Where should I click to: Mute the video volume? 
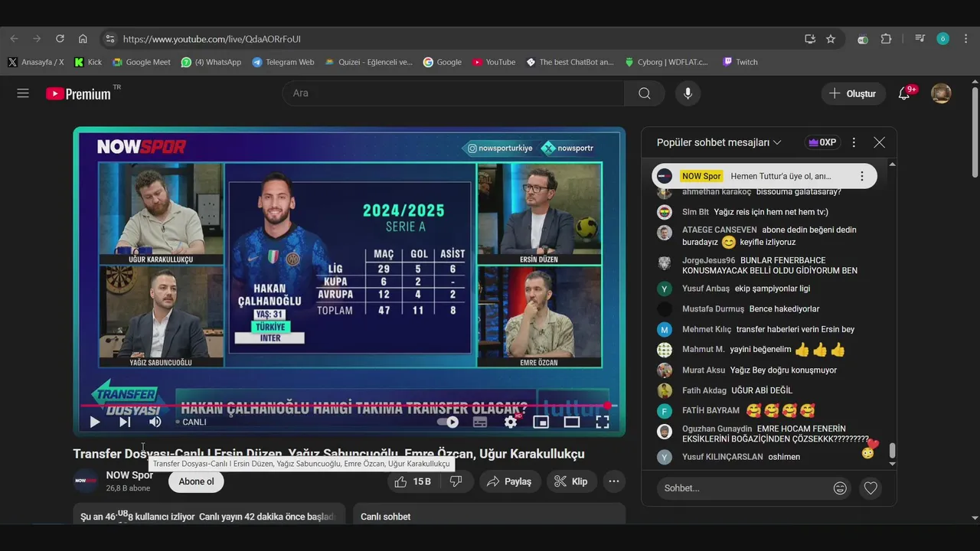pyautogui.click(x=155, y=422)
